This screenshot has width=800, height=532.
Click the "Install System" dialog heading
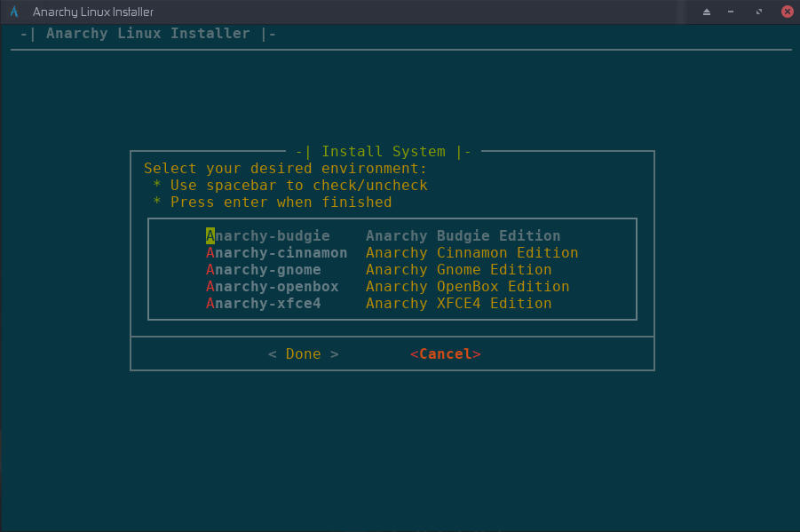383,152
